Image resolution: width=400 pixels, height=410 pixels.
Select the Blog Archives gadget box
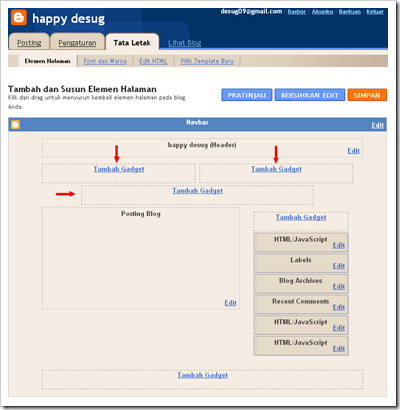click(301, 284)
